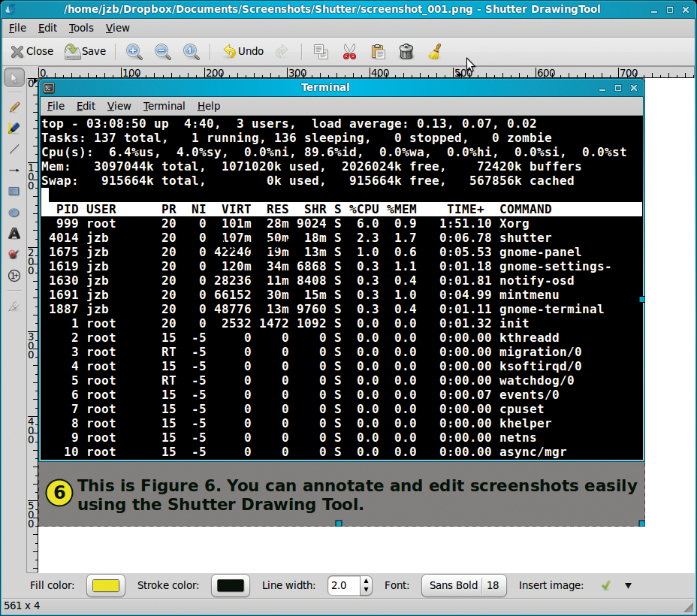Click "Terminal" menu label inside the captured screenshot
Image resolution: width=697 pixels, height=616 pixels.
point(164,106)
